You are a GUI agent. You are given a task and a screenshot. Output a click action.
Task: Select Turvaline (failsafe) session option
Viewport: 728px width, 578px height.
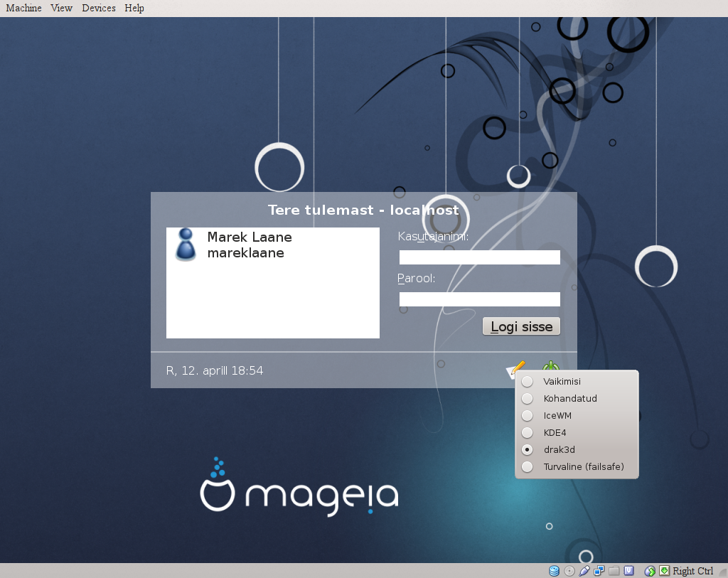[x=577, y=466]
